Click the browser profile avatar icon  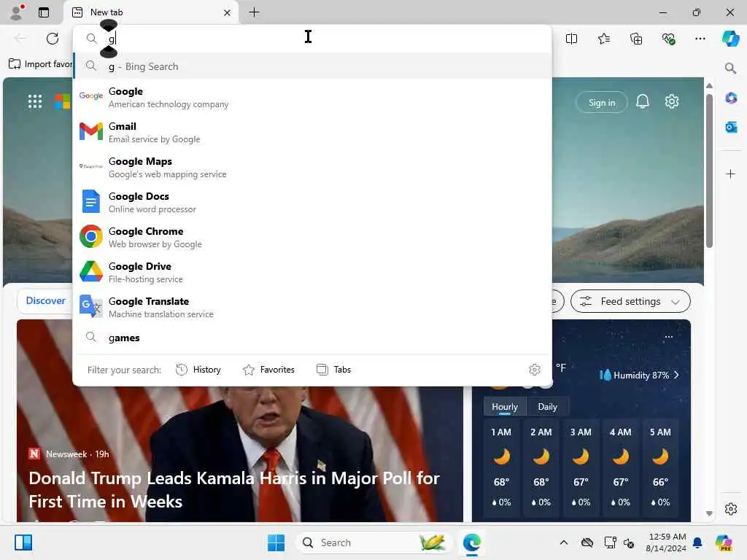[18, 12]
